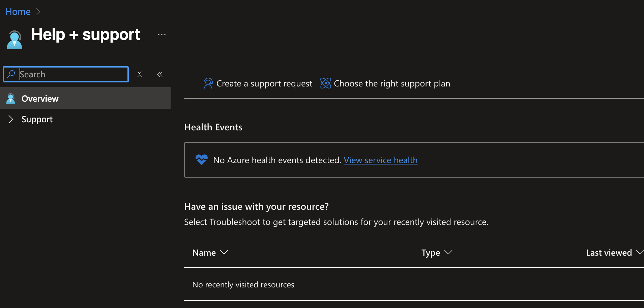Sort by the Type column

point(437,253)
